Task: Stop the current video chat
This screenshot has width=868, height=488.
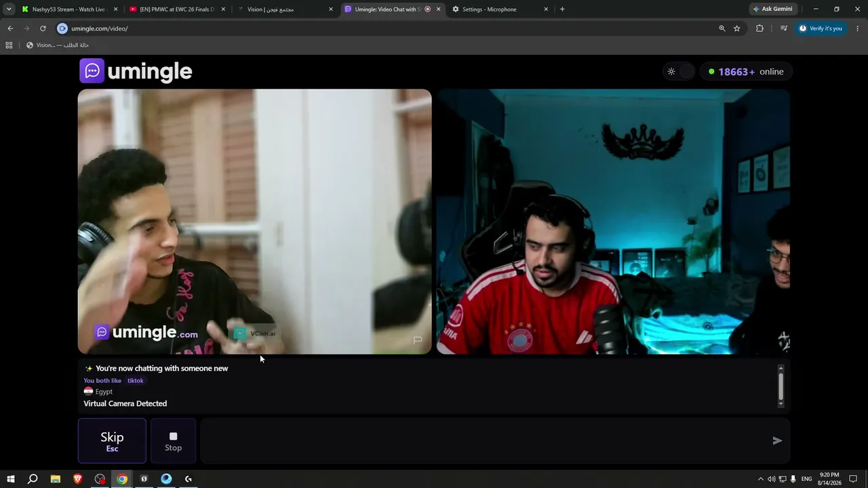Action: point(173,441)
